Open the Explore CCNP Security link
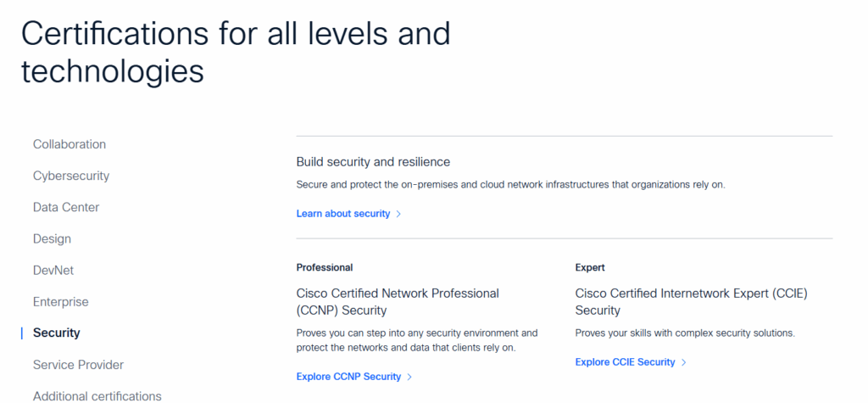Viewport: 868px width, 403px height. (348, 377)
